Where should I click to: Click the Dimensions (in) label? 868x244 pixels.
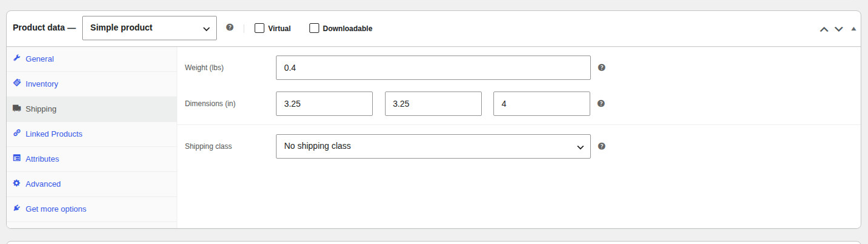pos(210,104)
